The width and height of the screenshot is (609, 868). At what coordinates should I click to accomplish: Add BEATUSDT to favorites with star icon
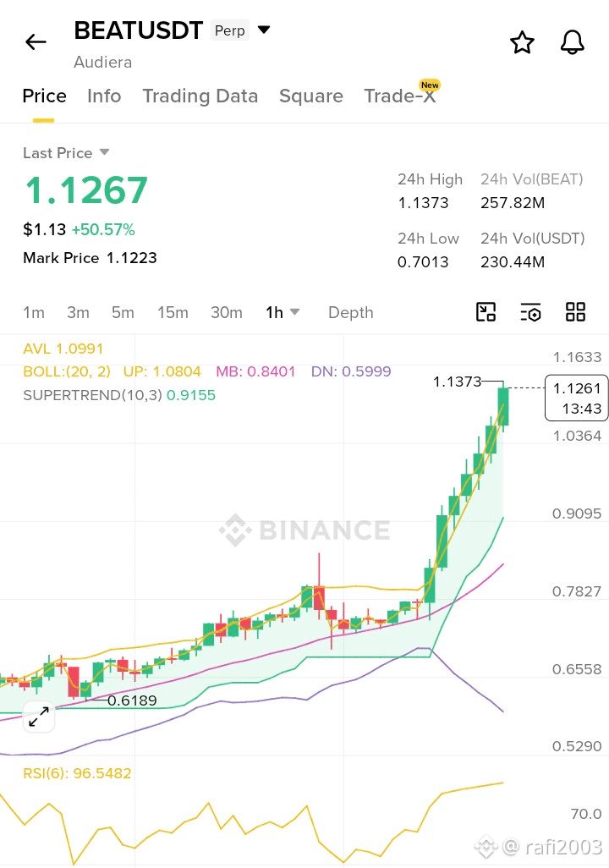click(522, 42)
